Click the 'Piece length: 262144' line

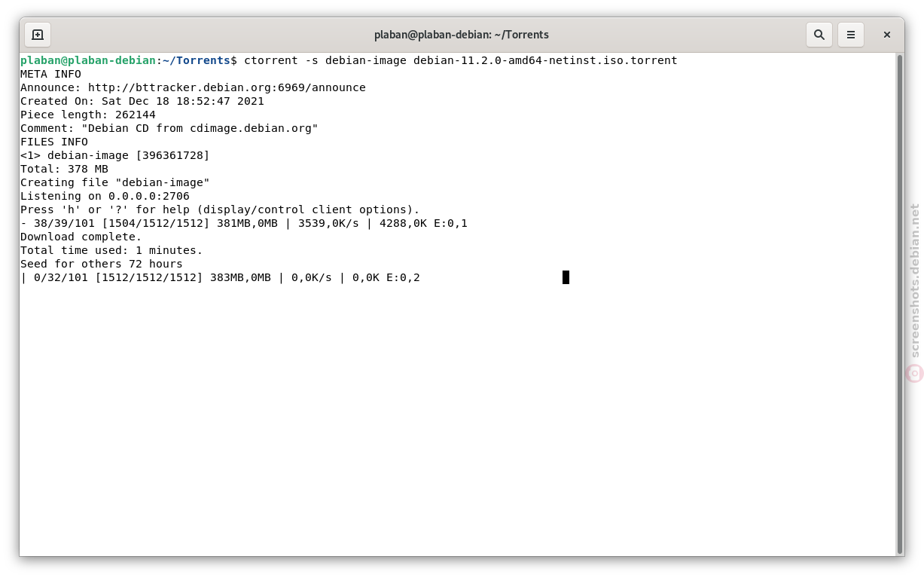pos(88,115)
